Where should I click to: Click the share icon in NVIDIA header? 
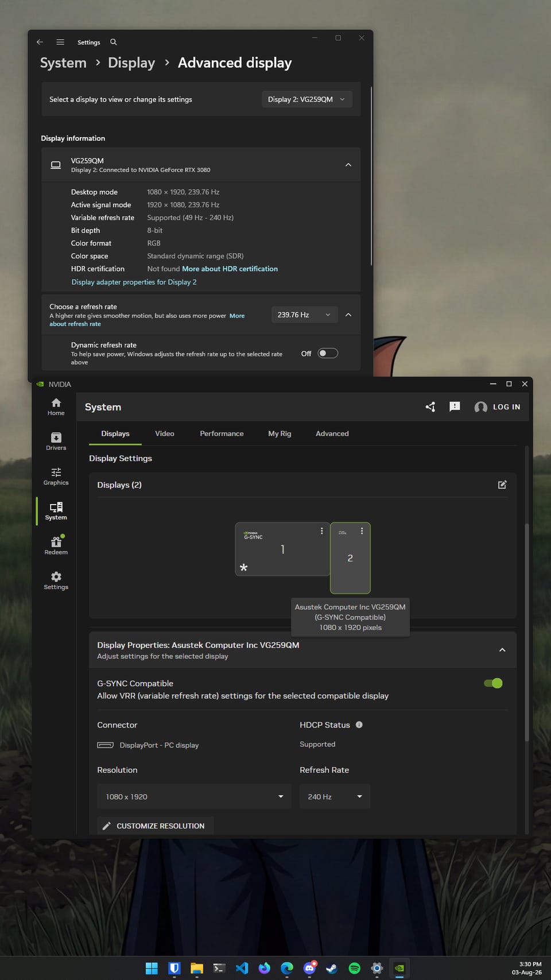[430, 407]
